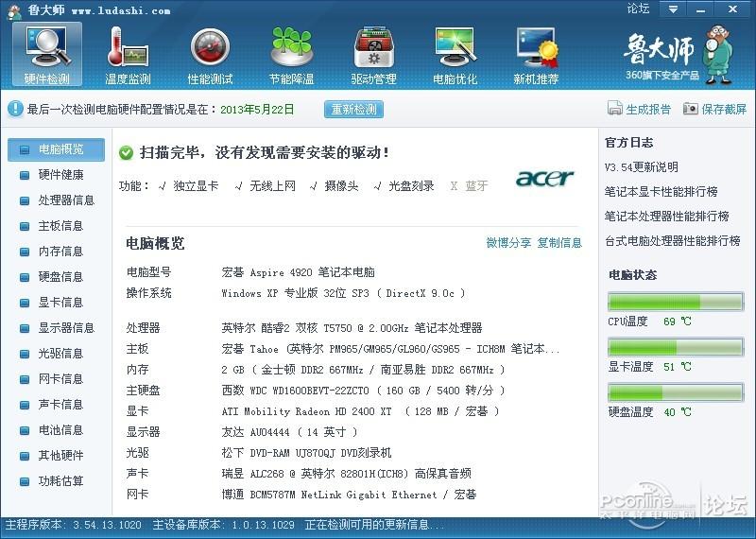
Task: Click the 瑞昱 ALC268 sound card value
Action: pos(346,474)
